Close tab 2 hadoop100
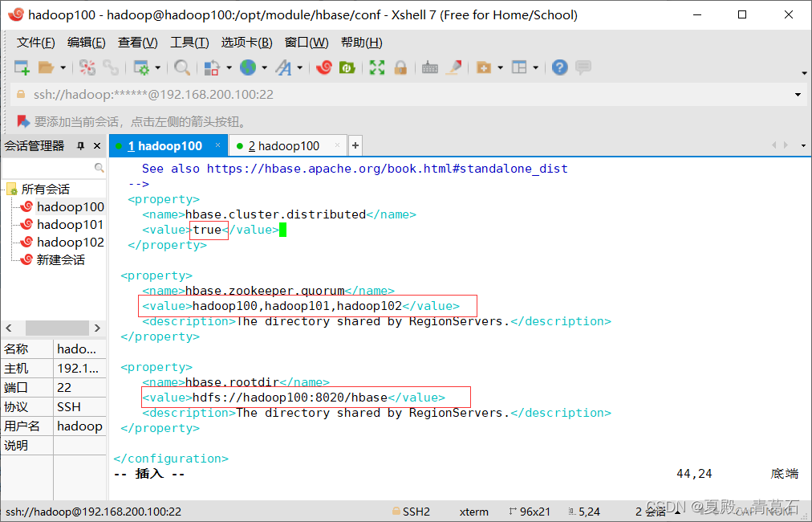Image resolution: width=812 pixels, height=522 pixels. tap(337, 145)
